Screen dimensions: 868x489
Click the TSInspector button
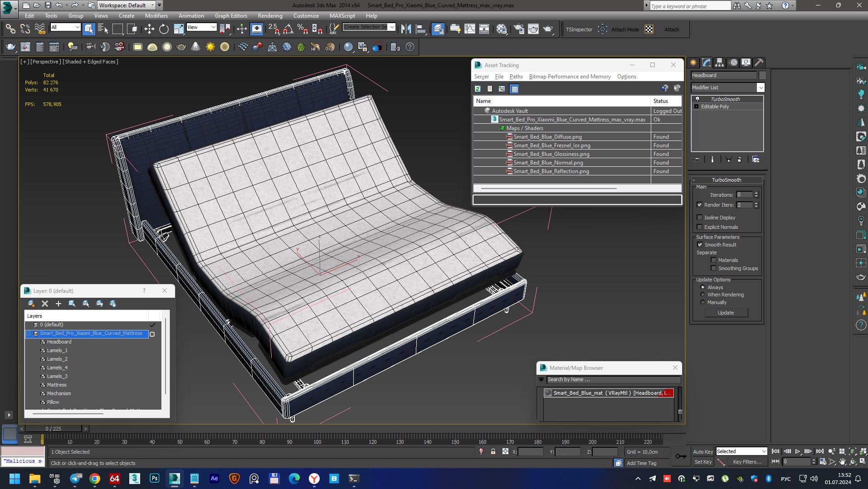click(579, 29)
